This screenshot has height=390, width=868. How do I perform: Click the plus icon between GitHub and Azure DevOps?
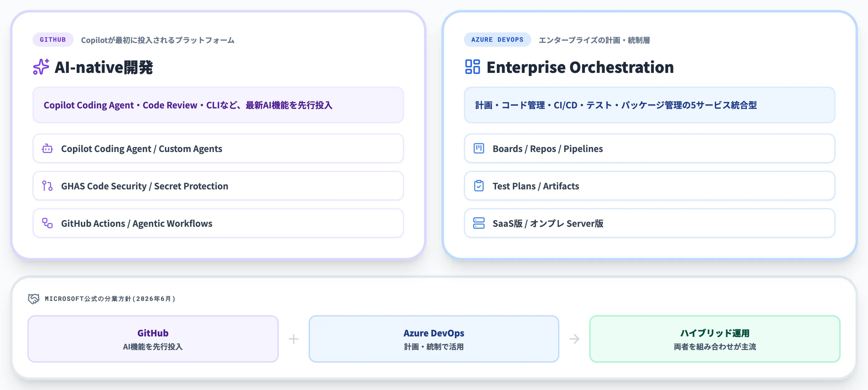click(x=293, y=339)
